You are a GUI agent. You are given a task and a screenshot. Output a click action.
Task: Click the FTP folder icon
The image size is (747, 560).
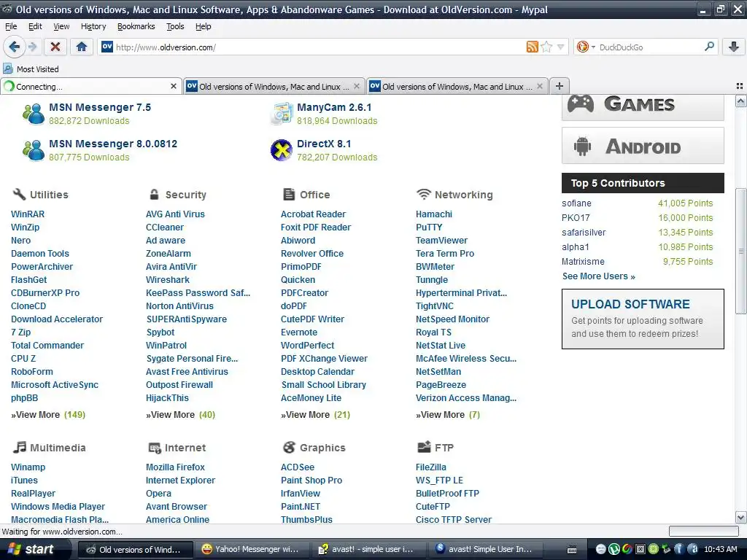tap(424, 447)
